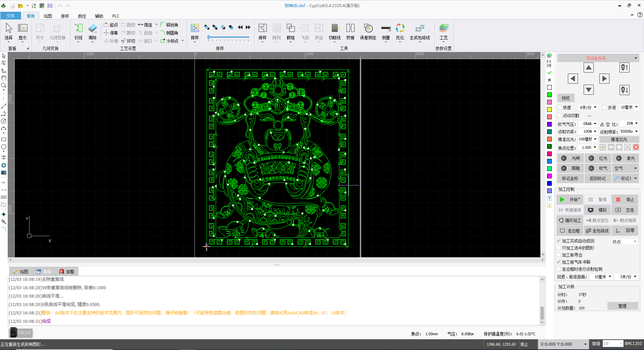Select the bright green layer color swatch
Screen dimensions: 644x350
(x=549, y=95)
